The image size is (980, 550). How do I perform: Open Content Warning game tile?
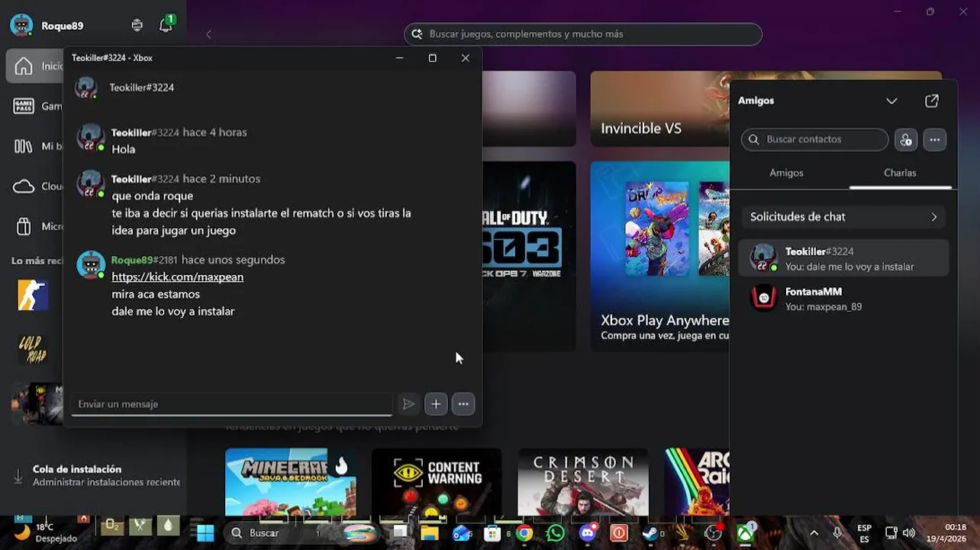[437, 482]
